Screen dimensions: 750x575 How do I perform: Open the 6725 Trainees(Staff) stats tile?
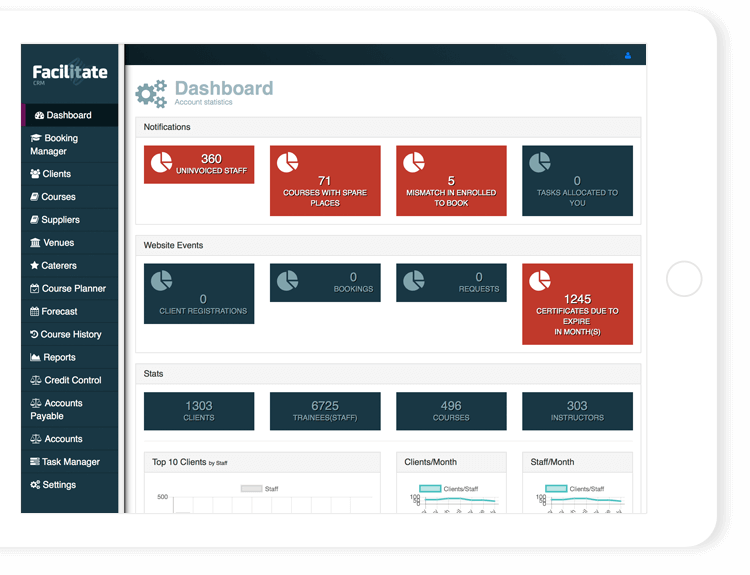(325, 411)
